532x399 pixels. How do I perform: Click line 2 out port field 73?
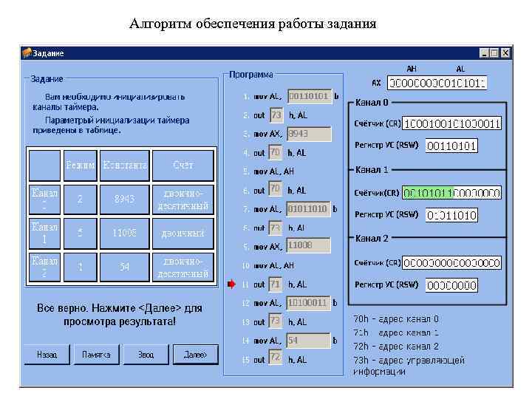tap(276, 115)
